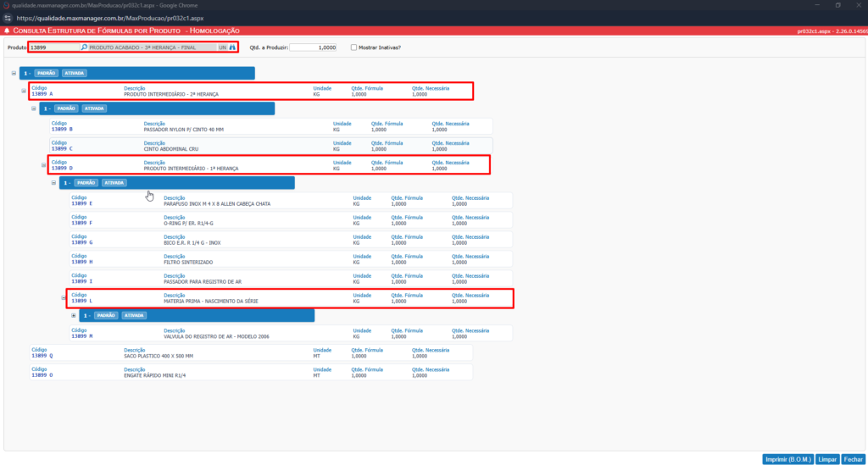The image size is (868, 471).
Task: Click the Produto code input field
Action: coord(53,47)
